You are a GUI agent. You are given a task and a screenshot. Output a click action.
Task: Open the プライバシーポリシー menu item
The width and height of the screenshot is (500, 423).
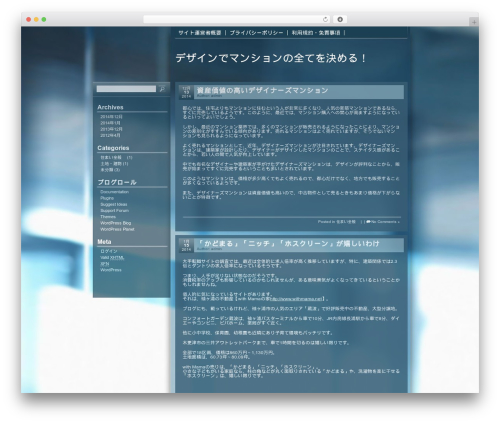(x=256, y=33)
